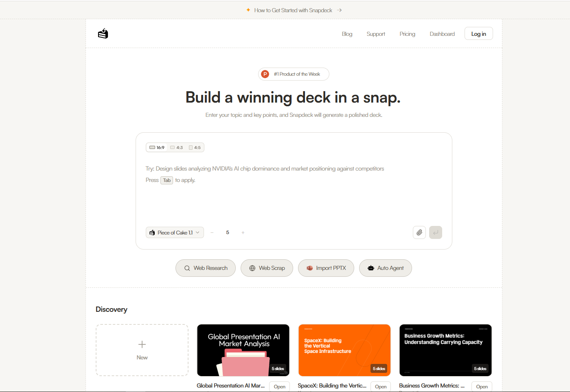The image size is (570, 392).
Task: Go to the Dashboard
Action: coord(442,34)
